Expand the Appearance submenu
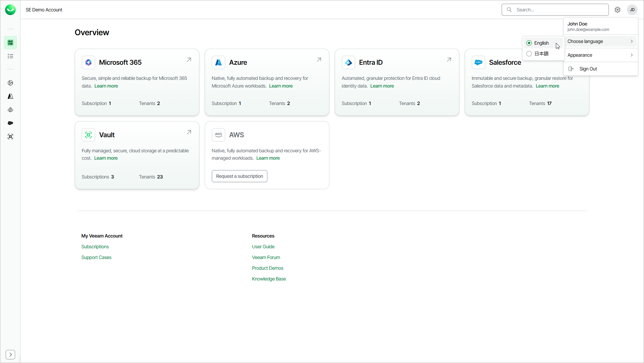The width and height of the screenshot is (644, 363). tap(600, 55)
